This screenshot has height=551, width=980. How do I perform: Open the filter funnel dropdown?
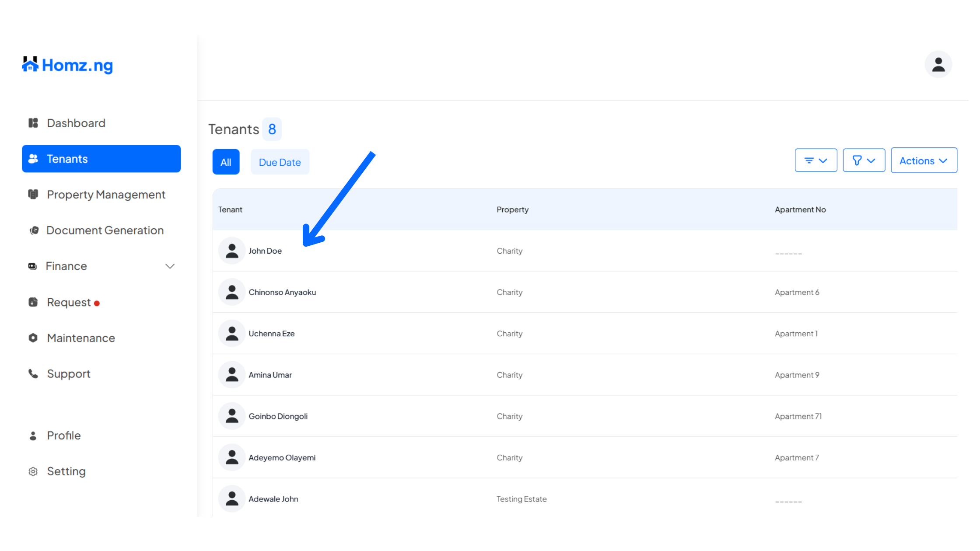pyautogui.click(x=864, y=160)
